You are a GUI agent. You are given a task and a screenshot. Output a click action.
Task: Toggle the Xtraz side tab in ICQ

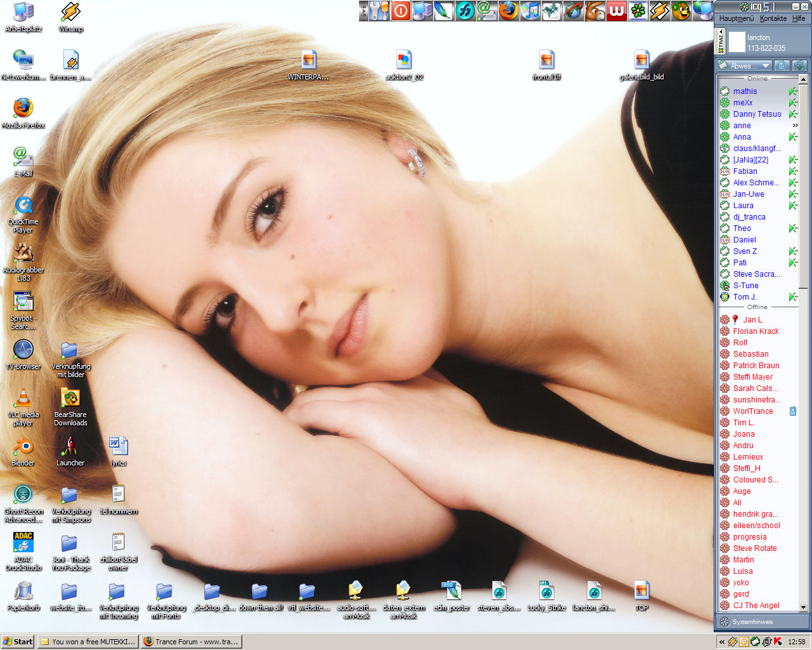click(721, 43)
